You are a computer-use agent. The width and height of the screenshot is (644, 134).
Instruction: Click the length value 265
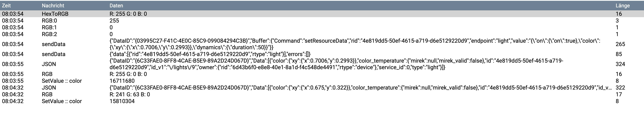tap(620, 44)
